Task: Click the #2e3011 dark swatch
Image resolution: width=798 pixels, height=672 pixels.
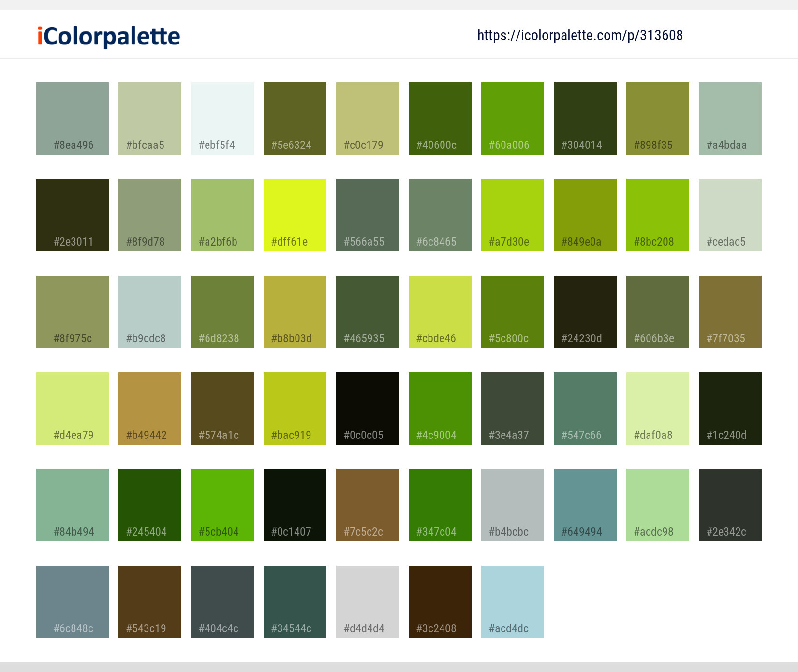Action: (73, 215)
